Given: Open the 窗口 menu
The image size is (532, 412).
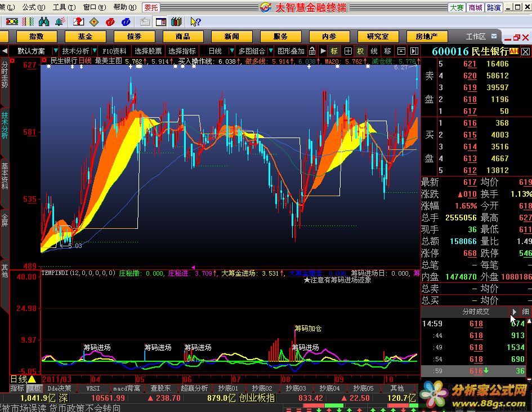Looking at the screenshot, I should pos(95,7).
